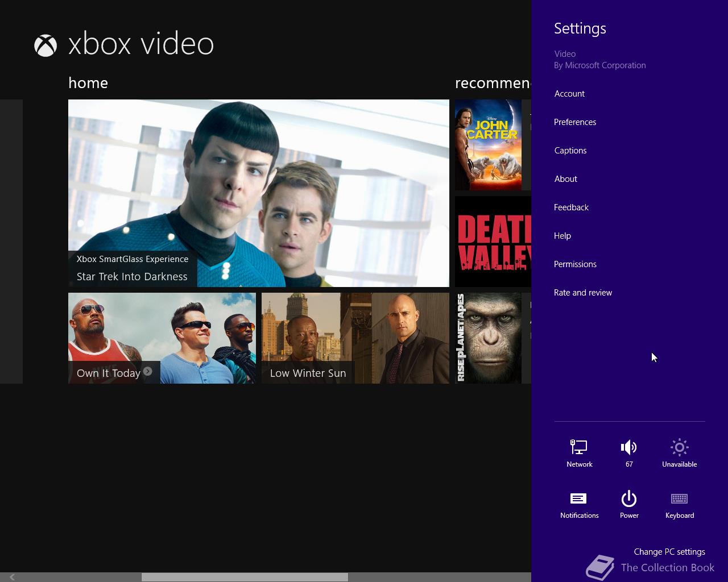The height and width of the screenshot is (582, 728).
Task: Select Help in Settings pane
Action: click(562, 236)
